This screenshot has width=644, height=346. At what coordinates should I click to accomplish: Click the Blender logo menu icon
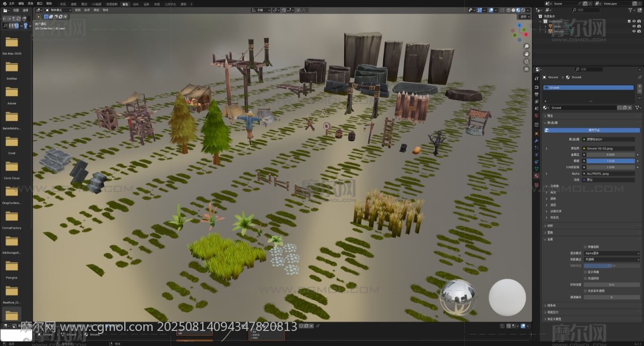click(x=4, y=3)
